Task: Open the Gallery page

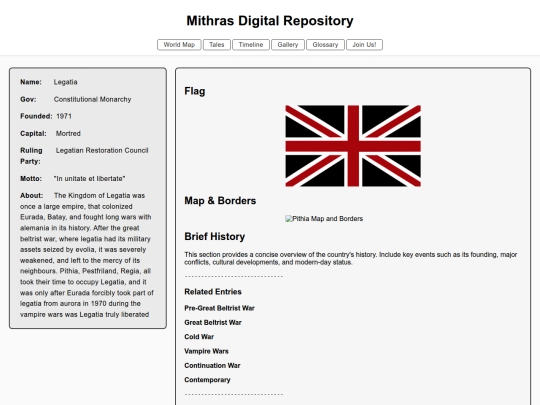Action: tap(288, 45)
